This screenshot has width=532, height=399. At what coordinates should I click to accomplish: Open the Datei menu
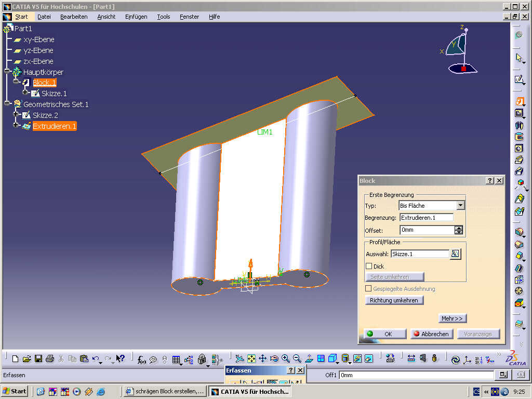pos(44,17)
